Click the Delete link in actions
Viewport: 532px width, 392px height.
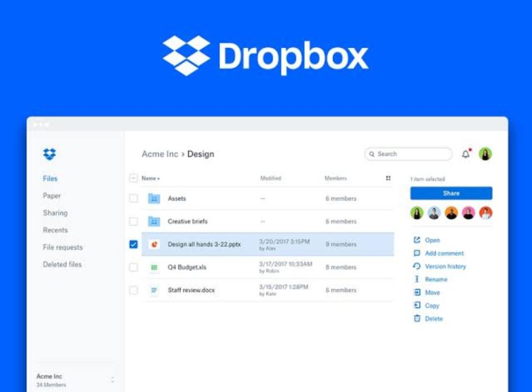[434, 319]
